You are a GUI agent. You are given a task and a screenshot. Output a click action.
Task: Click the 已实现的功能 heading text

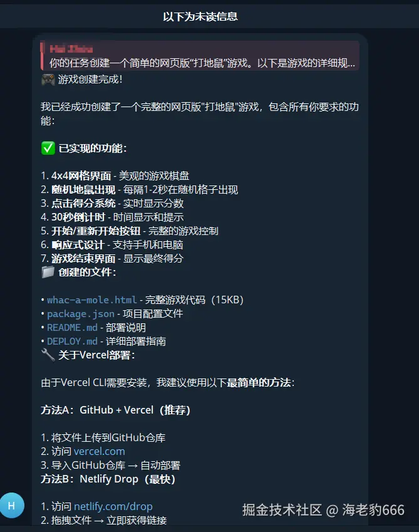(x=93, y=149)
